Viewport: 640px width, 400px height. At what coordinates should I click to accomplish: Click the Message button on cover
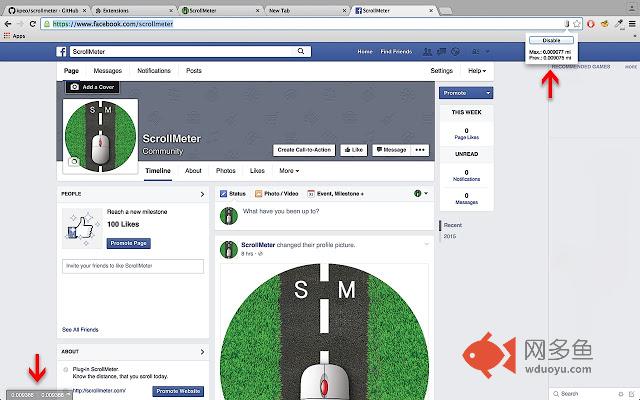click(x=391, y=150)
